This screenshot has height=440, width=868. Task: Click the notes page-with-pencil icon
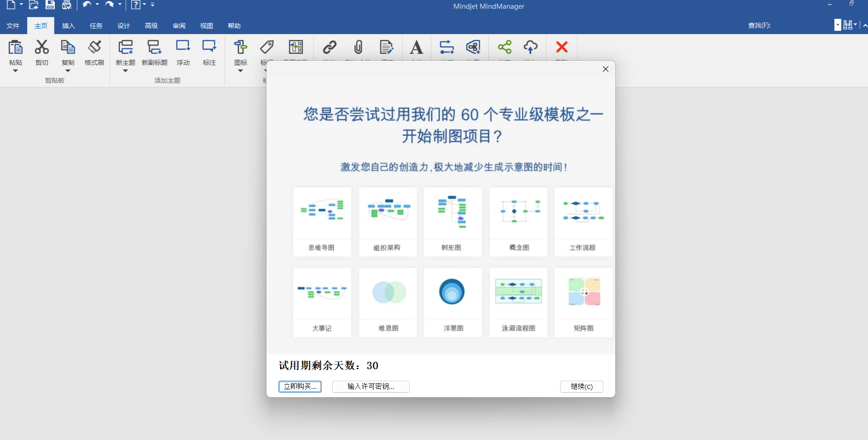click(x=386, y=47)
